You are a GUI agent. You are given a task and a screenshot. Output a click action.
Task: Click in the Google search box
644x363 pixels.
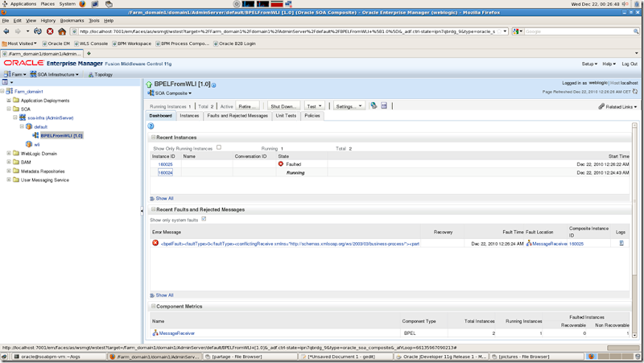point(578,31)
